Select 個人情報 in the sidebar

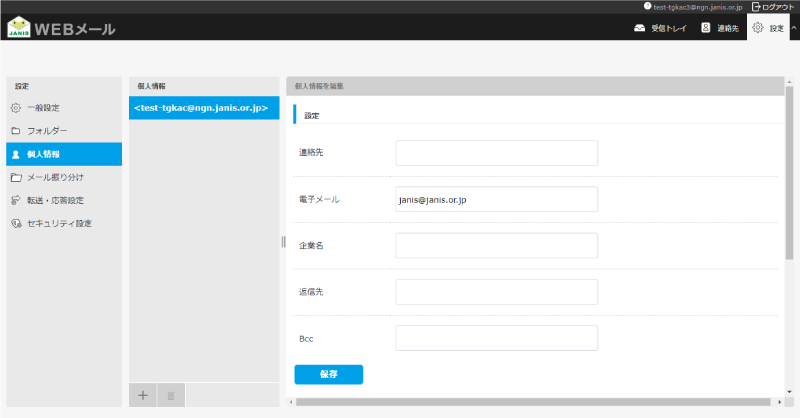(44, 154)
